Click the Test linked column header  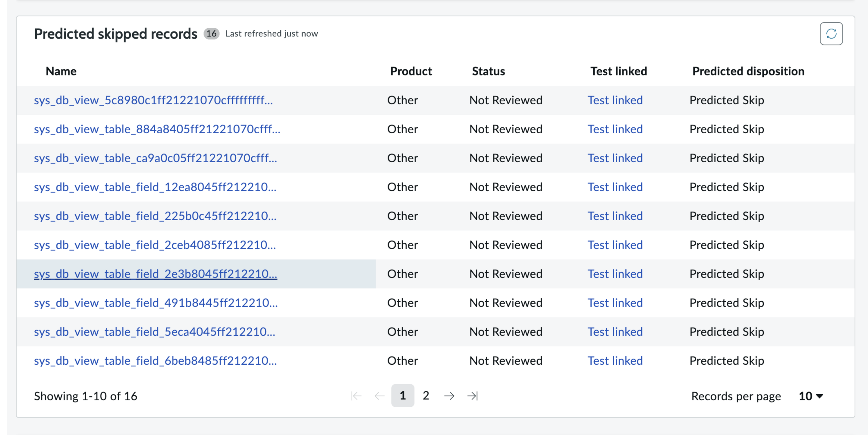(x=618, y=71)
